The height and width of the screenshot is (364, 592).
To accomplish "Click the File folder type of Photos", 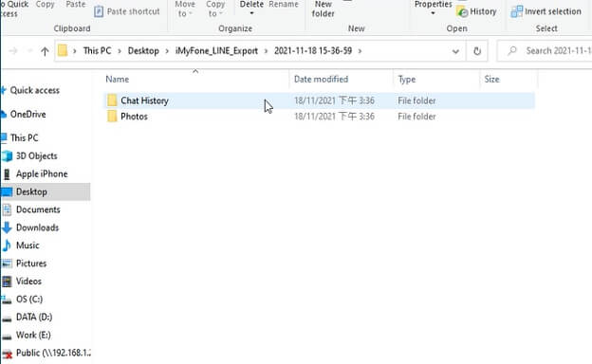I will pyautogui.click(x=416, y=117).
